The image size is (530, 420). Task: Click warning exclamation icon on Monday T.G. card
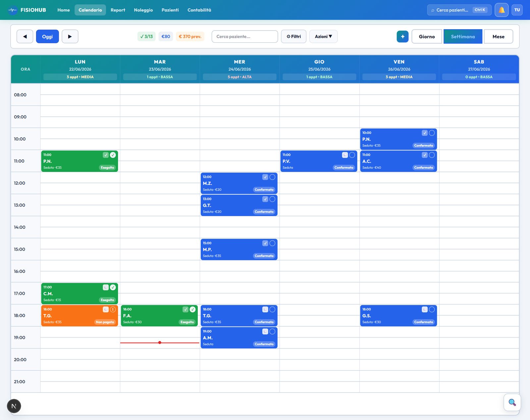[113, 309]
